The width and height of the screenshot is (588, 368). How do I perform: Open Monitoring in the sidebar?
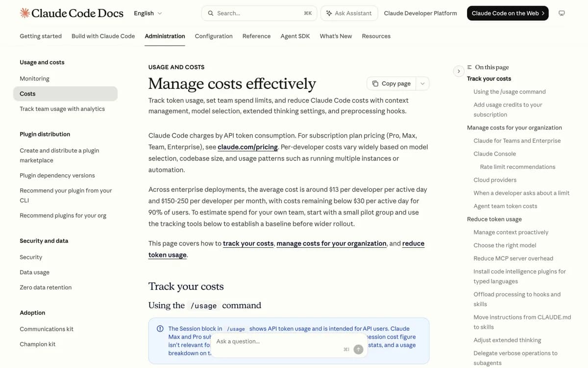tap(34, 79)
